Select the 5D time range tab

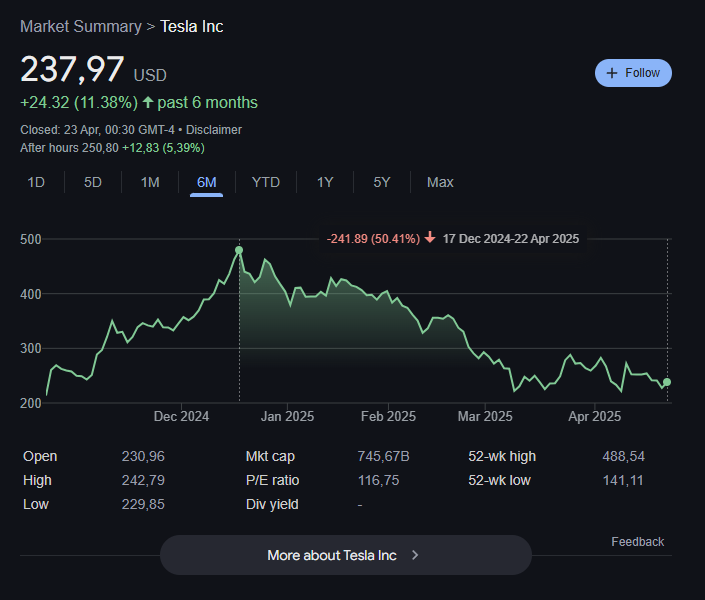coord(93,182)
